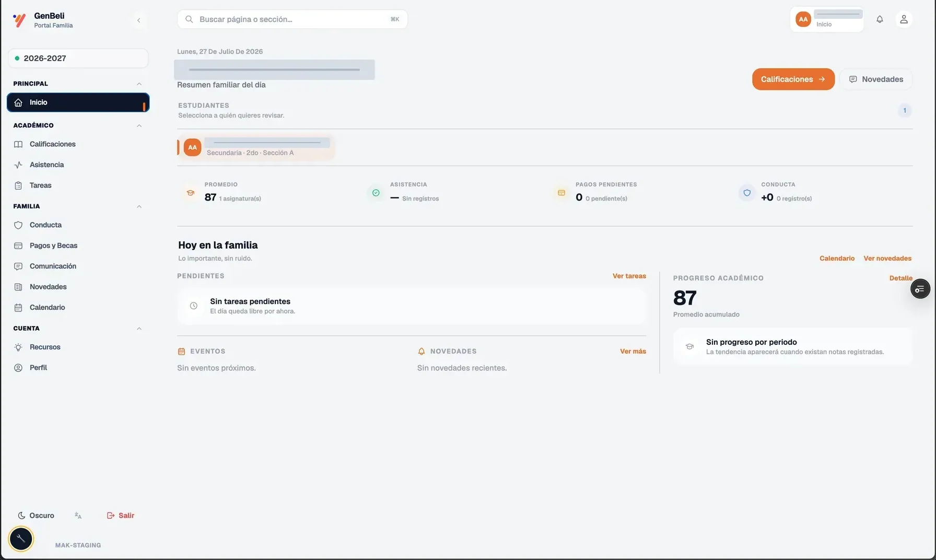Collapse the sidebar with the arrow
The width and height of the screenshot is (936, 560).
point(138,20)
